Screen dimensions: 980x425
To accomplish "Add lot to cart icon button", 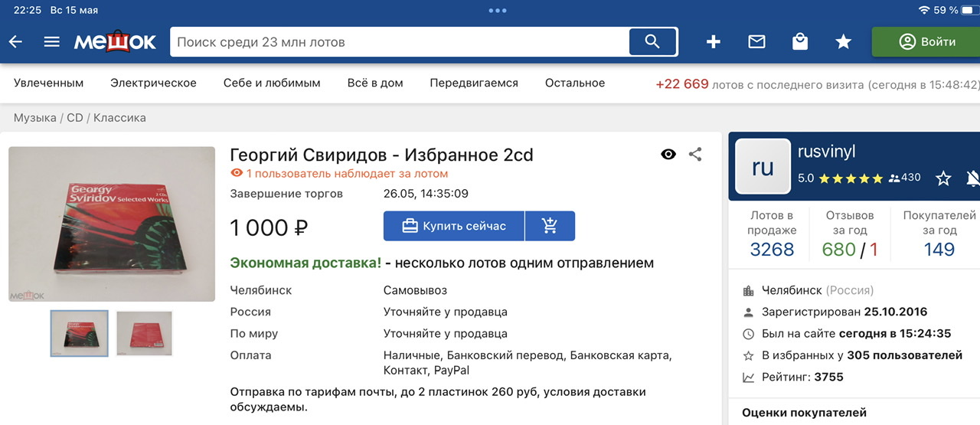I will [x=550, y=226].
